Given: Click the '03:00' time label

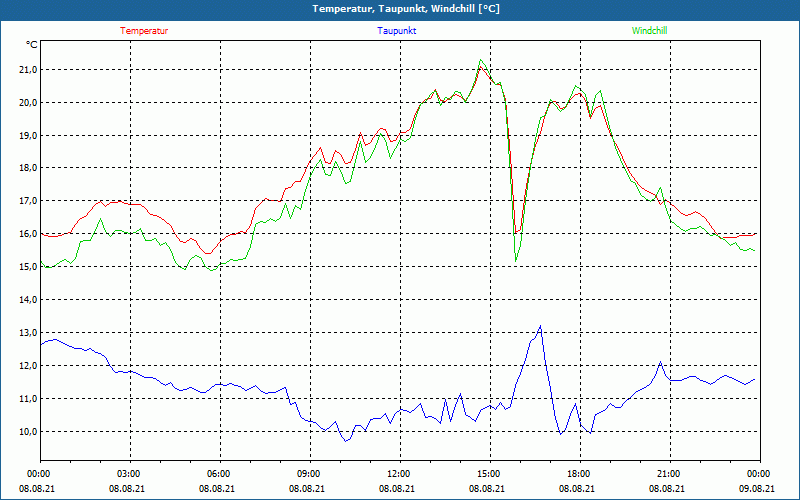Looking at the screenshot, I should 128,474.
